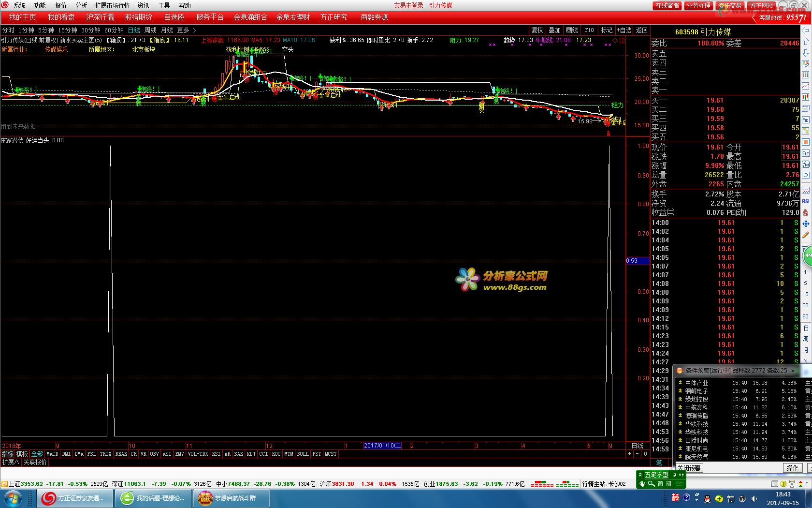The height and width of the screenshot is (508, 812).
Task: Click the red S icon in right sidebar
Action: click(x=806, y=212)
